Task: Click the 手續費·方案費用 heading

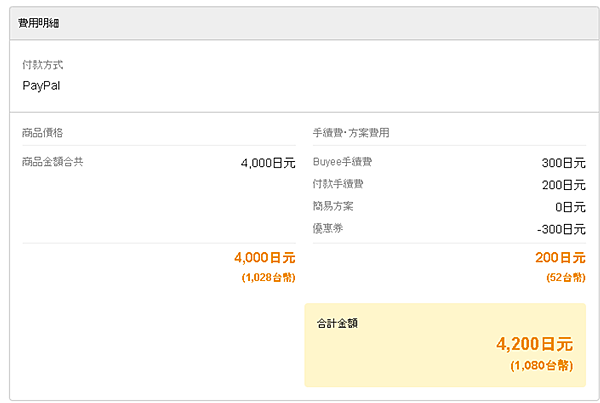Action: pyautogui.click(x=351, y=132)
